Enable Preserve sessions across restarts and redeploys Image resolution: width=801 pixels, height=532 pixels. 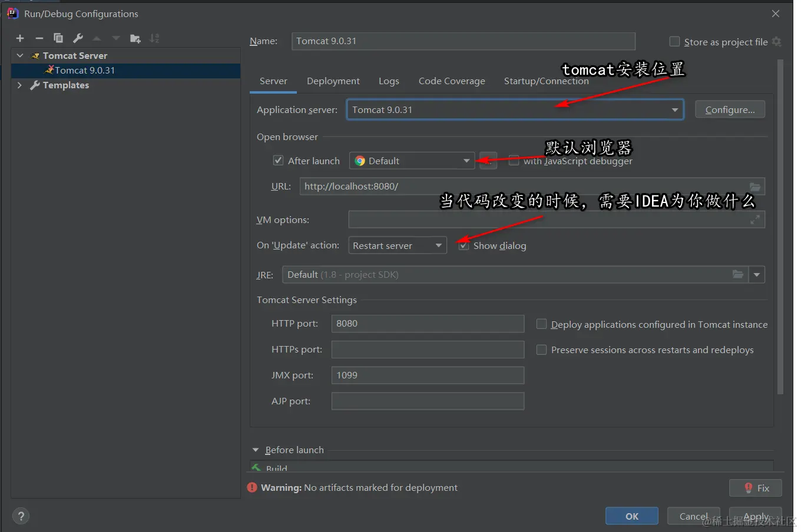[x=541, y=350]
